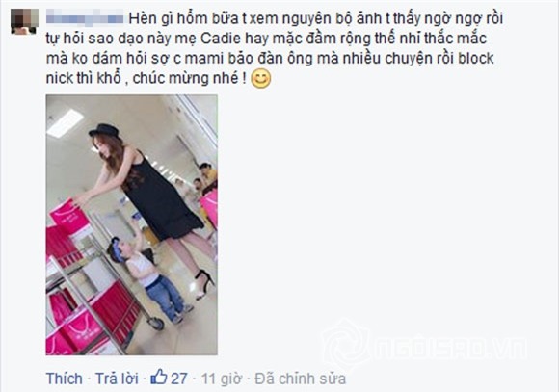Open the blurred commenter name link

(85, 17)
